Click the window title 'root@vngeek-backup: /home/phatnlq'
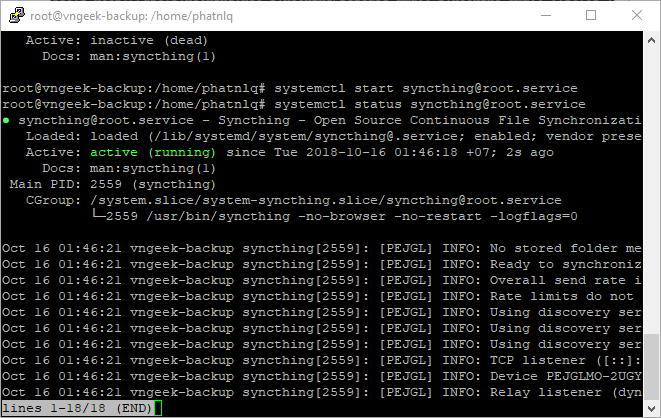 (x=132, y=16)
